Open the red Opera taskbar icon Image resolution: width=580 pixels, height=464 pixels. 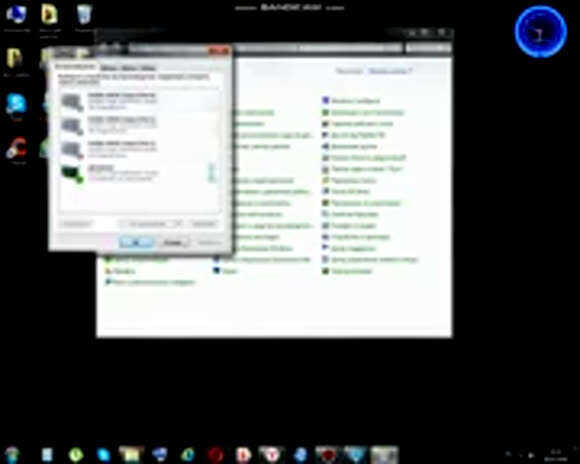coord(216,454)
